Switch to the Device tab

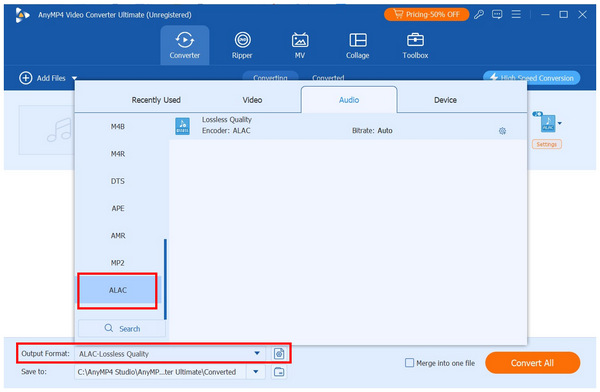pyautogui.click(x=445, y=100)
